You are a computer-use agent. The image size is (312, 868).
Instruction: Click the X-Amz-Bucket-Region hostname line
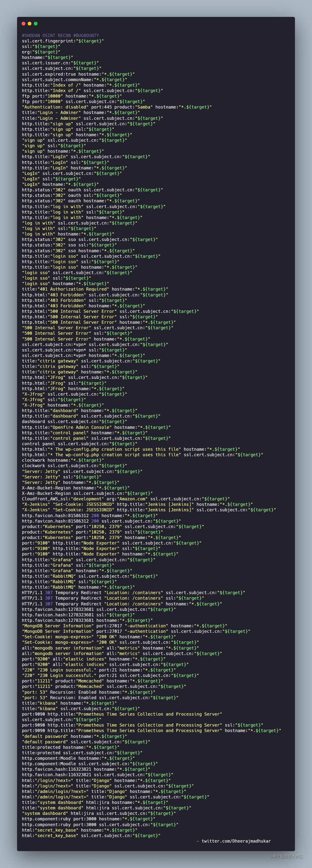pyautogui.click(x=76, y=488)
